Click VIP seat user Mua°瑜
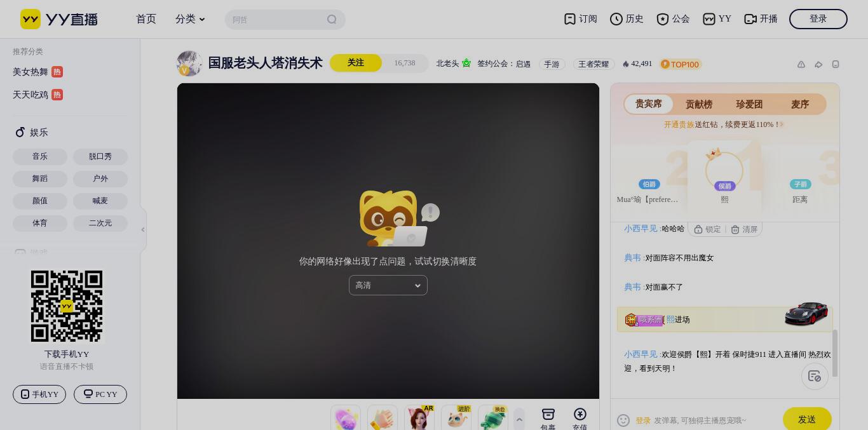 pos(648,191)
